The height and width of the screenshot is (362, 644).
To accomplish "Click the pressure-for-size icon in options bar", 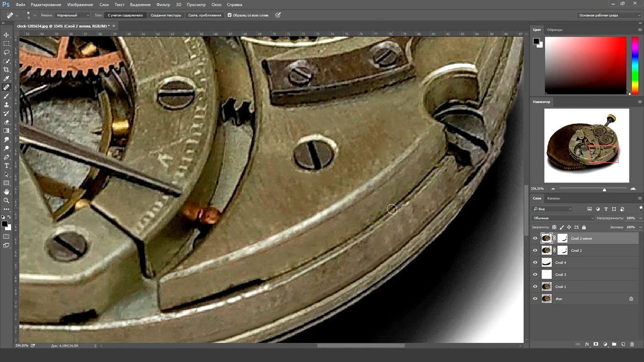I will pos(278,15).
